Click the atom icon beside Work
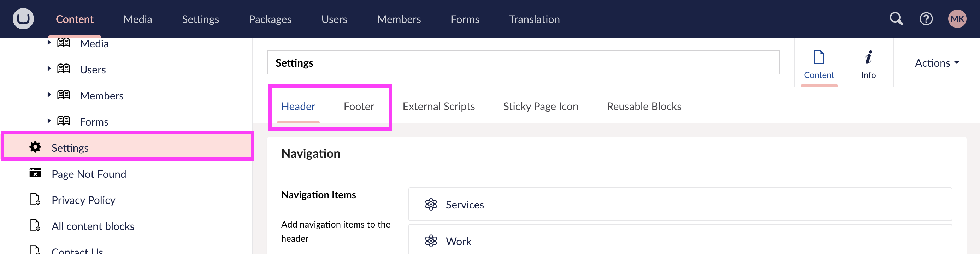 (x=431, y=241)
